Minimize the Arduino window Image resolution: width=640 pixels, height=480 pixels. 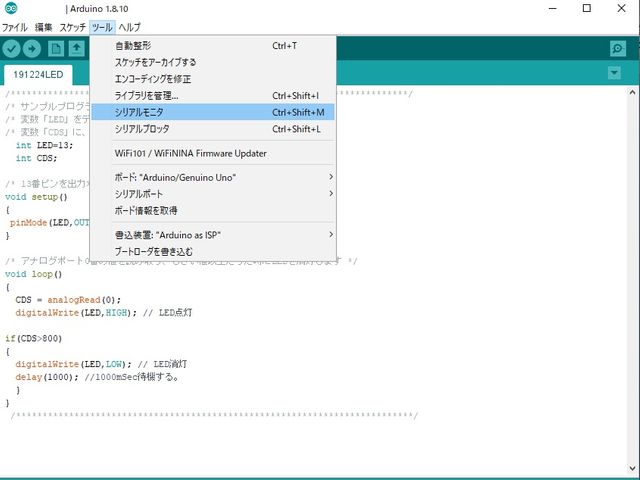(553, 8)
